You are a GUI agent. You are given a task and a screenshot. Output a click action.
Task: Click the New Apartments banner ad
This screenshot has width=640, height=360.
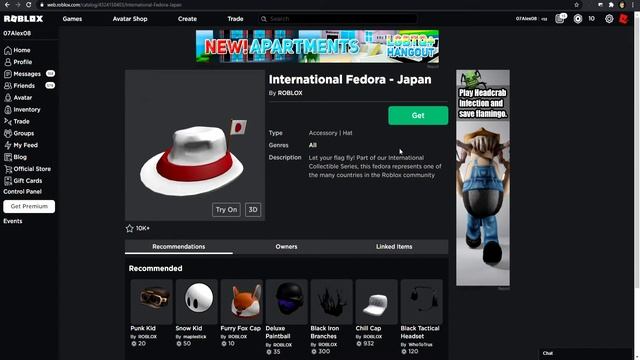(x=317, y=46)
